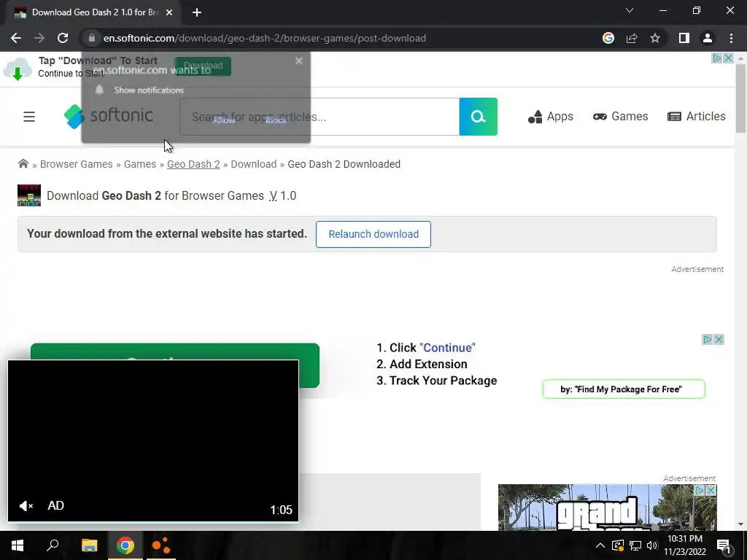Click the taskbar clock showing 10:31 PM
The height and width of the screenshot is (560, 747).
coord(685,545)
